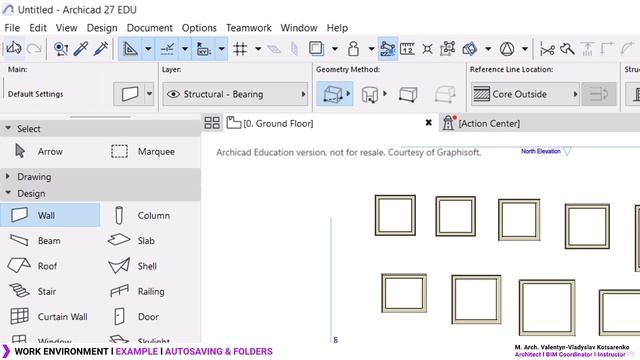
Task: Select the Column tool
Action: pyautogui.click(x=142, y=215)
